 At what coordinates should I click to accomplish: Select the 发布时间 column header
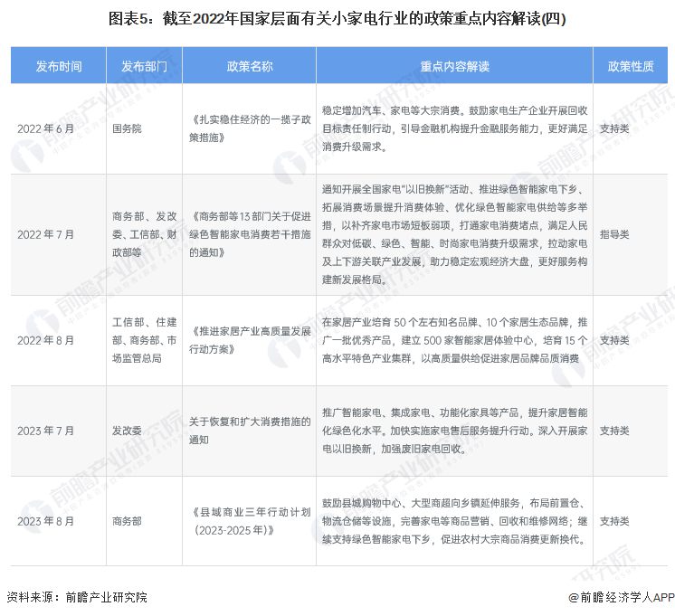point(59,66)
